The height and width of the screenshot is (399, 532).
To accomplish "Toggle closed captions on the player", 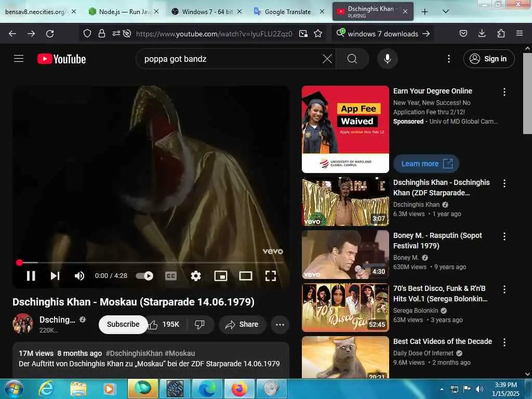I will pyautogui.click(x=170, y=276).
